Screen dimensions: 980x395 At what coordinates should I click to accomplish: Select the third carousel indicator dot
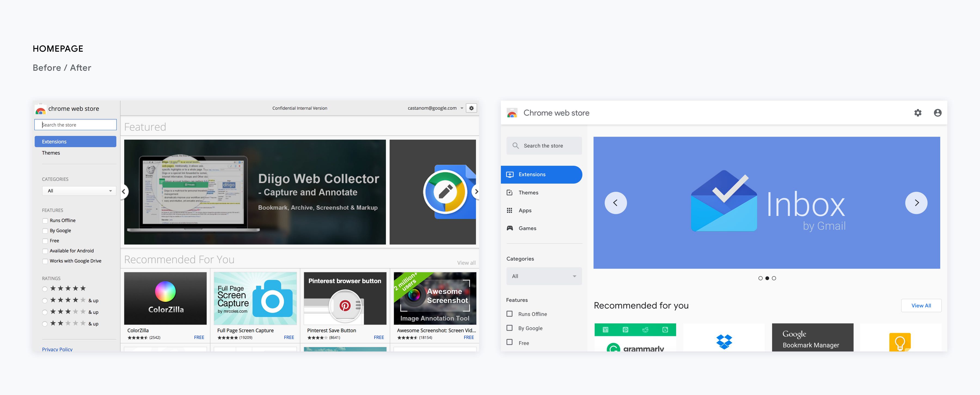pos(774,278)
